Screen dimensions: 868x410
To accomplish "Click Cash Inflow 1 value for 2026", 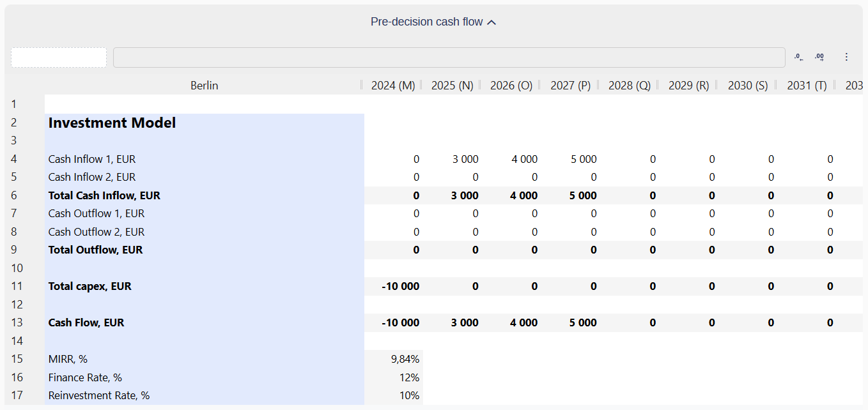I will tap(512, 159).
